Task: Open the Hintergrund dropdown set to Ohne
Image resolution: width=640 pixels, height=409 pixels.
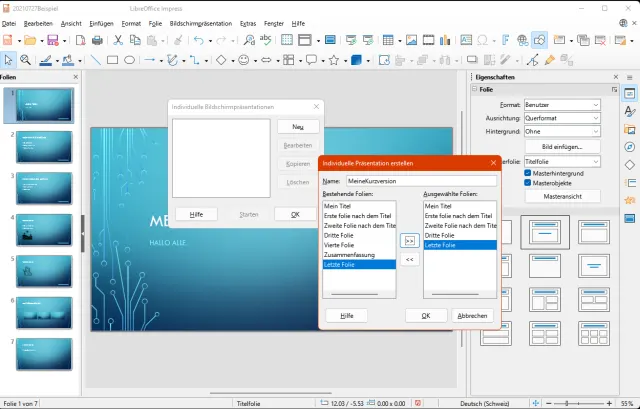Action: point(562,130)
